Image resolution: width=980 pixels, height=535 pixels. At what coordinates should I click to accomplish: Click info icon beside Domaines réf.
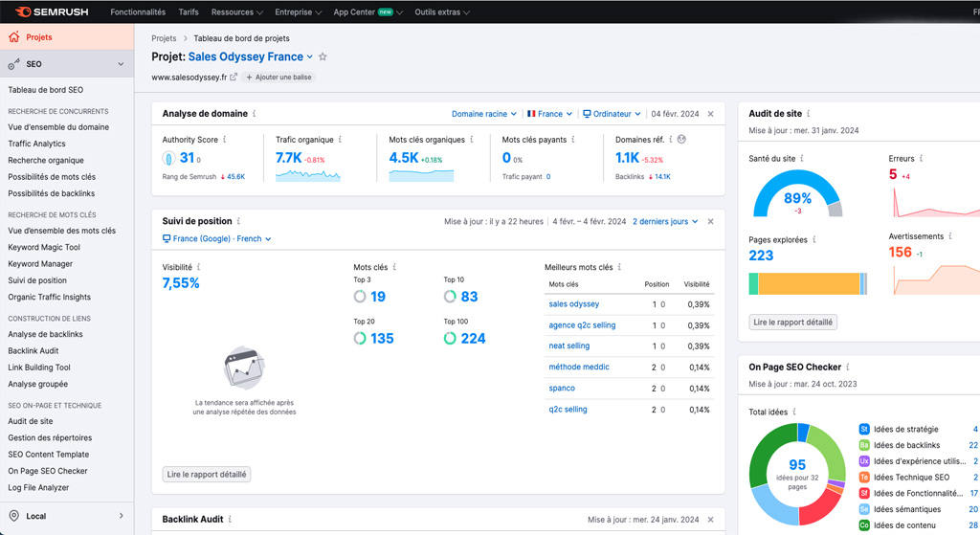(x=671, y=140)
